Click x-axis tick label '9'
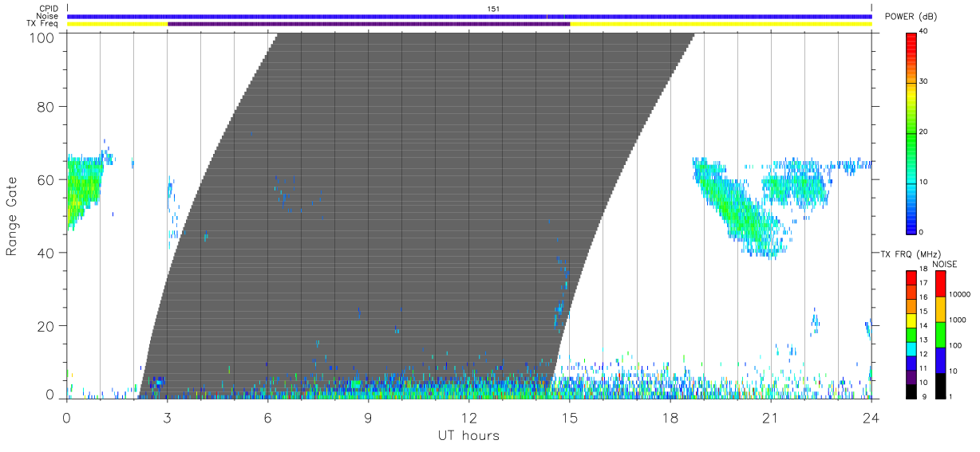Viewport: 980px width, 452px height. pos(369,417)
